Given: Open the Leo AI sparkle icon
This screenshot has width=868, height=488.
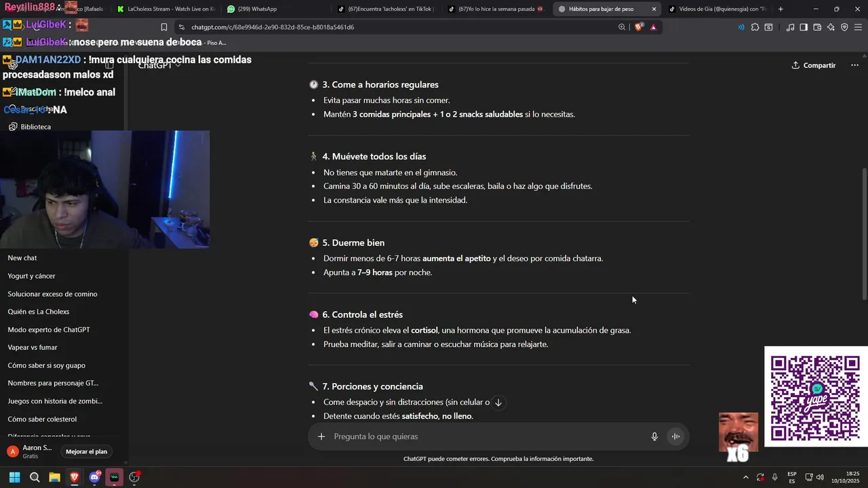Looking at the screenshot, I should pos(831,27).
